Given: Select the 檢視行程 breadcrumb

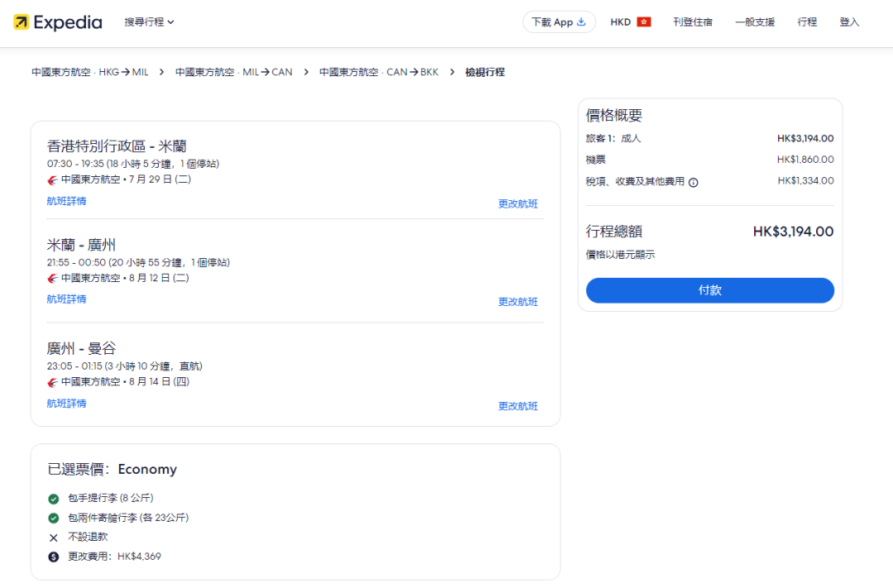Looking at the screenshot, I should point(485,72).
